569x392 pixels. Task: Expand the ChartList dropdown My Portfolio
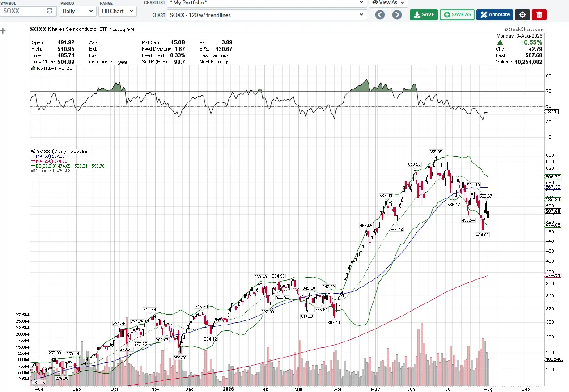pyautogui.click(x=267, y=2)
